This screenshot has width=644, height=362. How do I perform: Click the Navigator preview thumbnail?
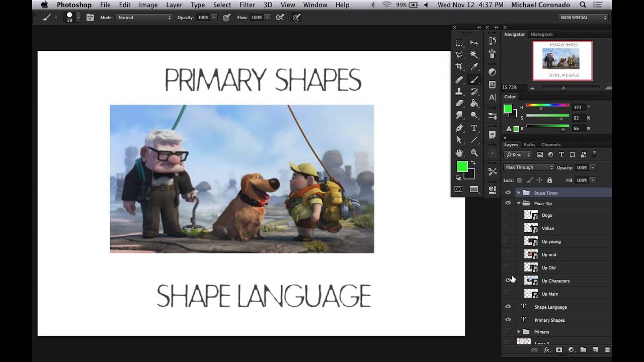[562, 61]
